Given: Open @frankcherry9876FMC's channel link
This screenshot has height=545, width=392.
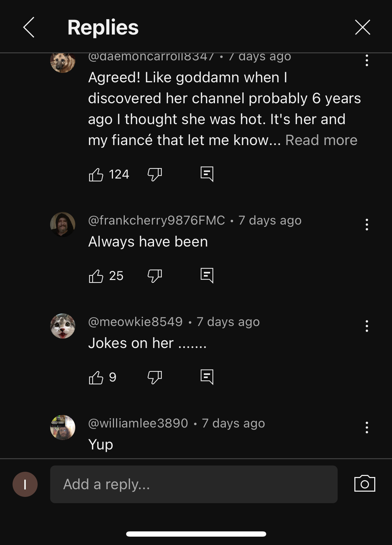Looking at the screenshot, I should 156,220.
